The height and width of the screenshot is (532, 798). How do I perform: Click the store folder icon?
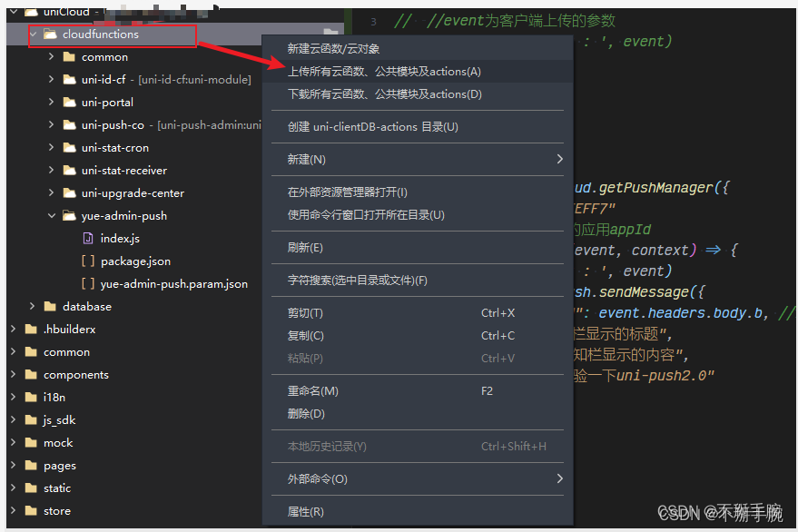tap(31, 510)
